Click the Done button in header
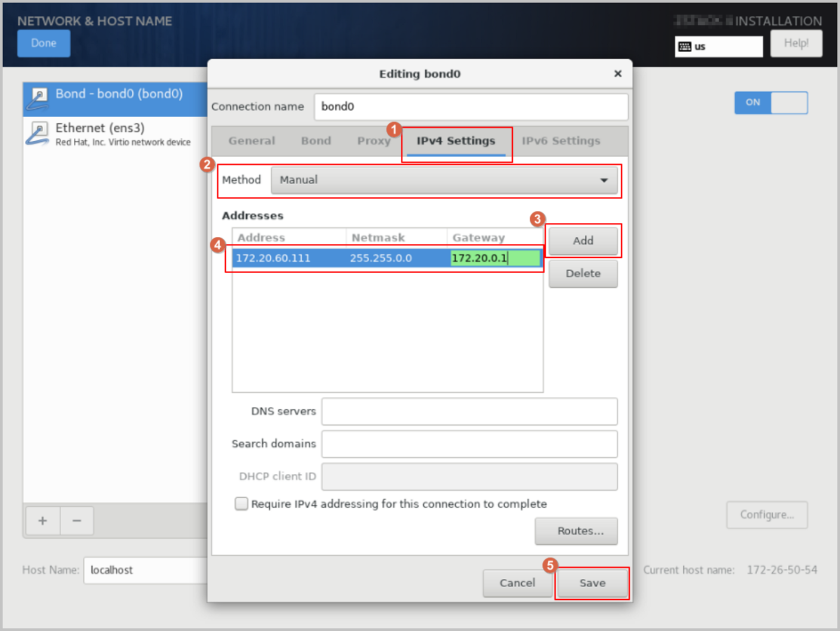The width and height of the screenshot is (840, 631). 43,43
